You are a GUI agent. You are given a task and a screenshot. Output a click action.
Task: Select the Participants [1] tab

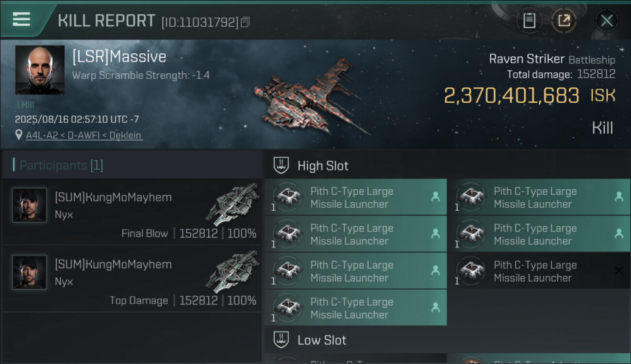[61, 165]
